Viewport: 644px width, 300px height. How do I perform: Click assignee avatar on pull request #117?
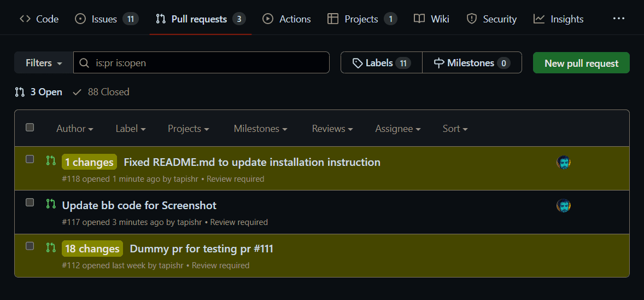[564, 206]
